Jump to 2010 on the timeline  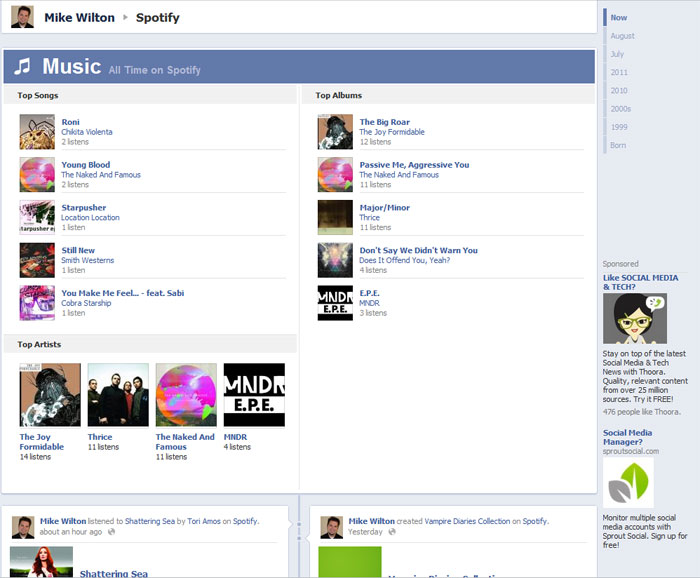pos(619,91)
